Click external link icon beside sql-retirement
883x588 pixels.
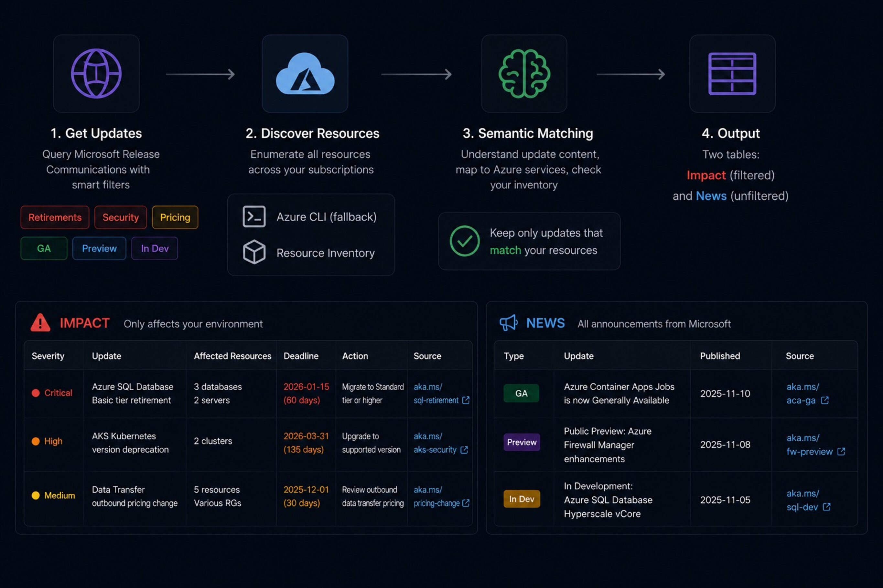(466, 400)
